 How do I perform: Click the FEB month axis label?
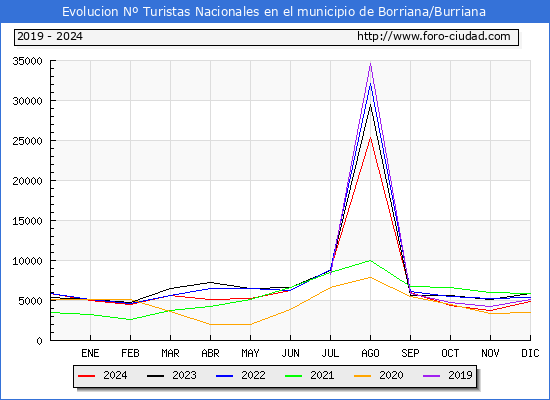(x=130, y=353)
